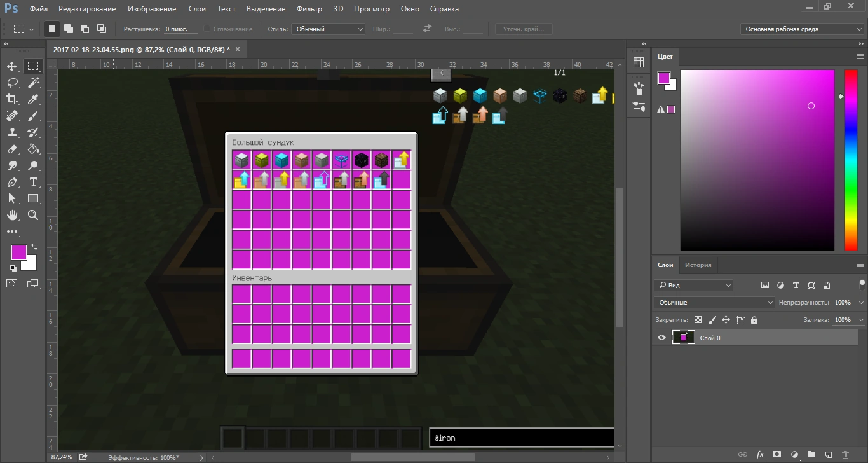The height and width of the screenshot is (463, 868).
Task: Open the Цвет panel options menu
Action: pyautogui.click(x=860, y=57)
